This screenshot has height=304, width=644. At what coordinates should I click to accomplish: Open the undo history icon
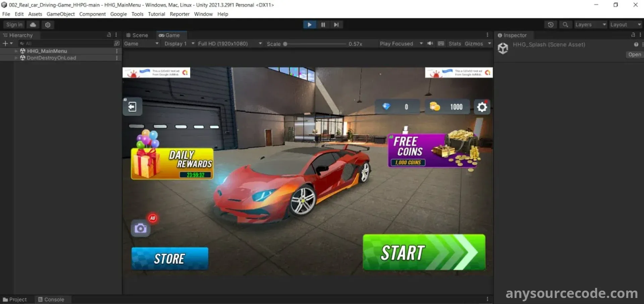[x=550, y=25]
